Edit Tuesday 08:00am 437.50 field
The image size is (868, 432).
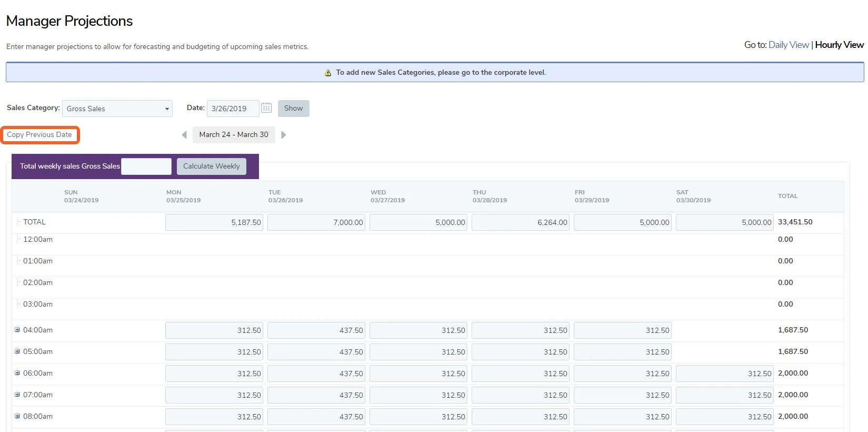pos(316,417)
